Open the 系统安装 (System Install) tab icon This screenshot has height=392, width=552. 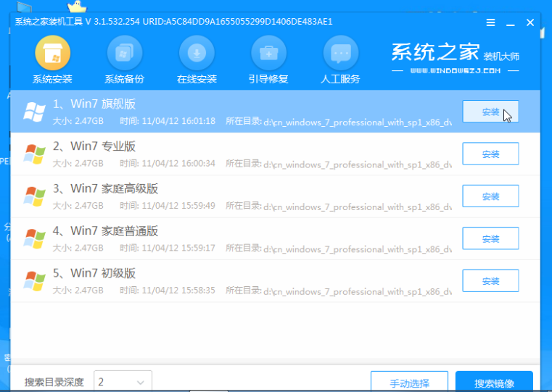point(52,54)
